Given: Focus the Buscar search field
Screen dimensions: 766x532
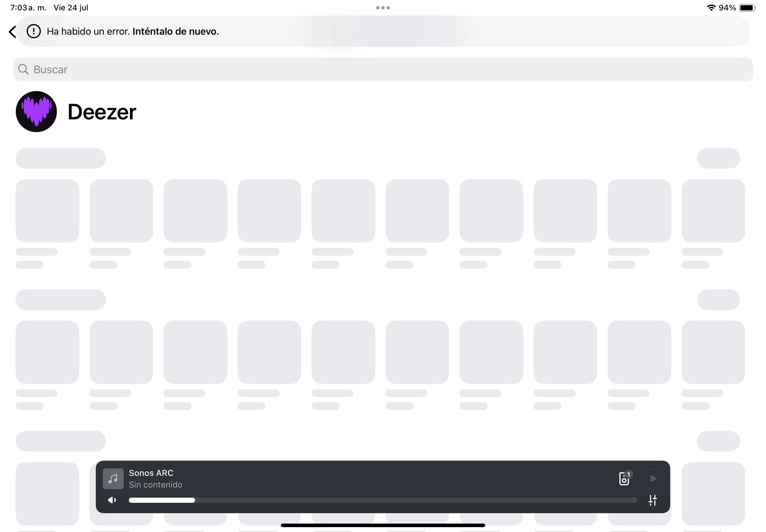Looking at the screenshot, I should point(383,69).
